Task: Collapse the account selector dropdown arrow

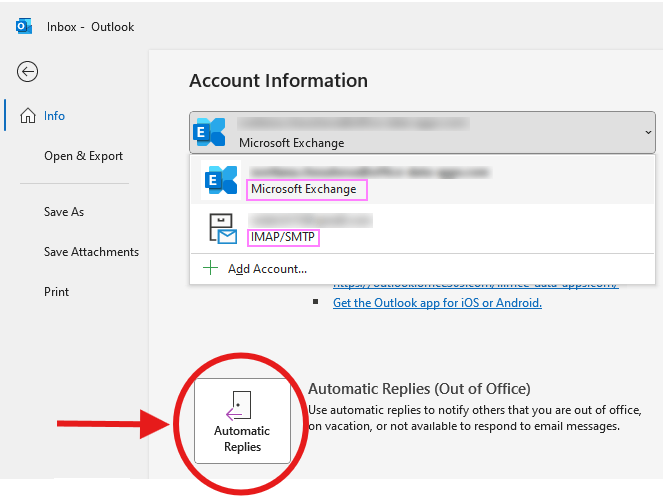Action: (x=647, y=132)
